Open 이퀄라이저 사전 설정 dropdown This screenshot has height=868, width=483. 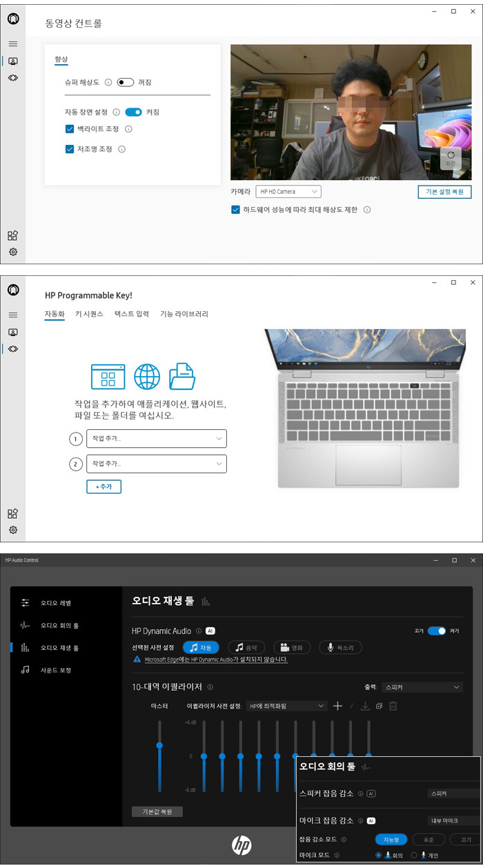(287, 706)
